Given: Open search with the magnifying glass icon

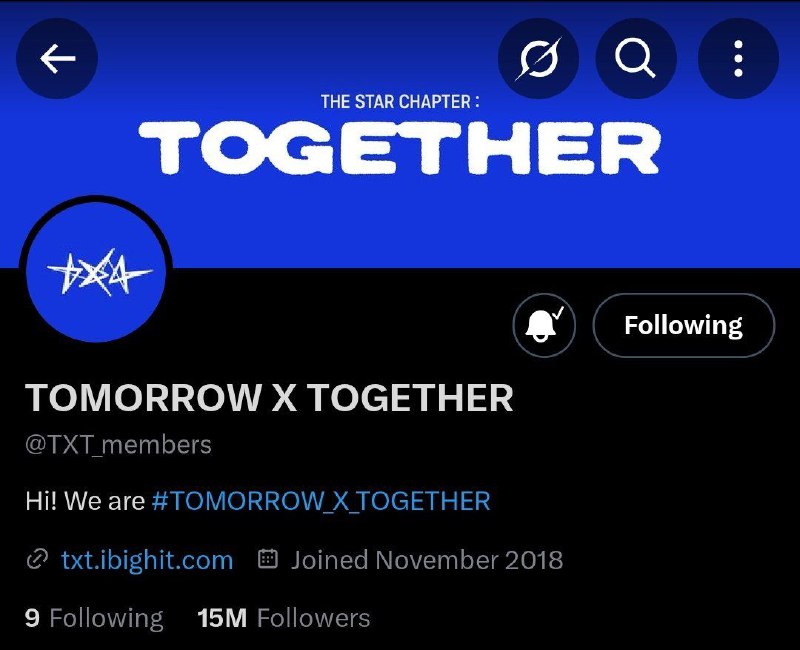Looking at the screenshot, I should point(636,58).
